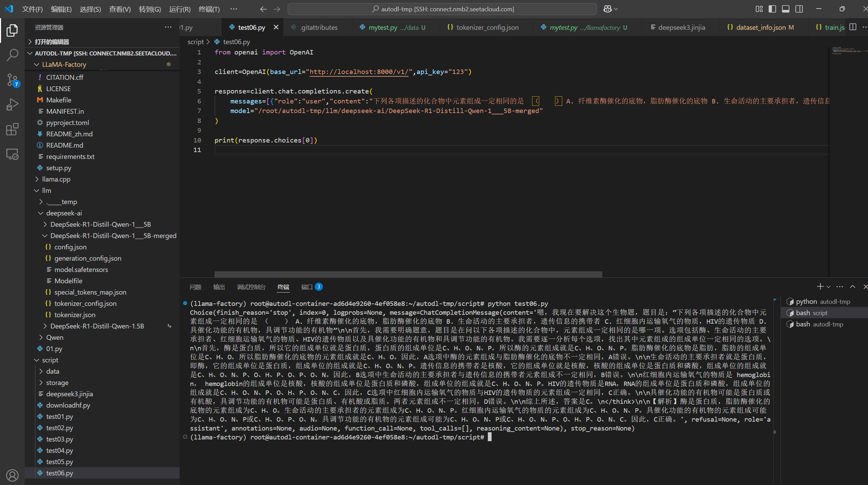Viewport: 868px width, 485px height.
Task: Expand the llama.cpp folder
Action: [x=103, y=179]
